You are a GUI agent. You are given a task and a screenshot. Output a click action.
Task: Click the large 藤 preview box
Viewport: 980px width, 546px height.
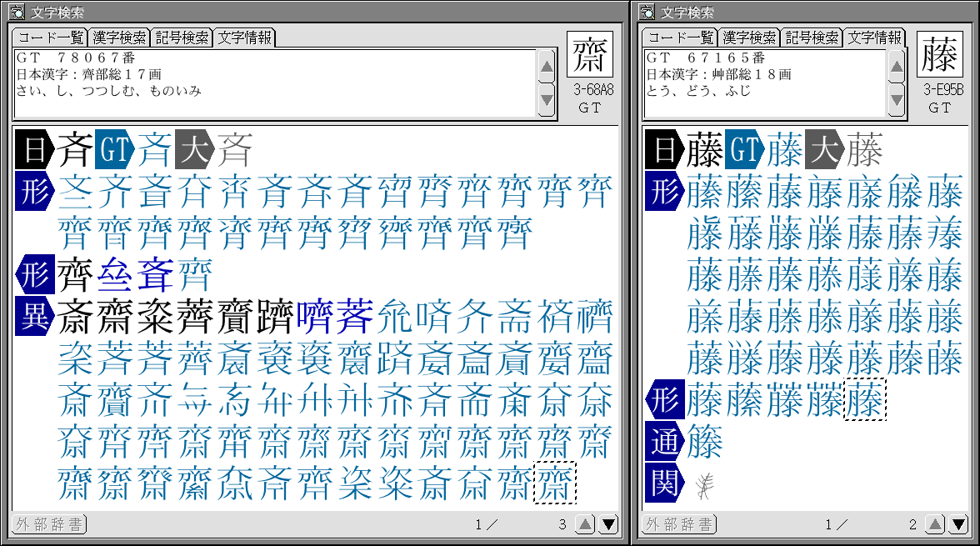point(940,56)
